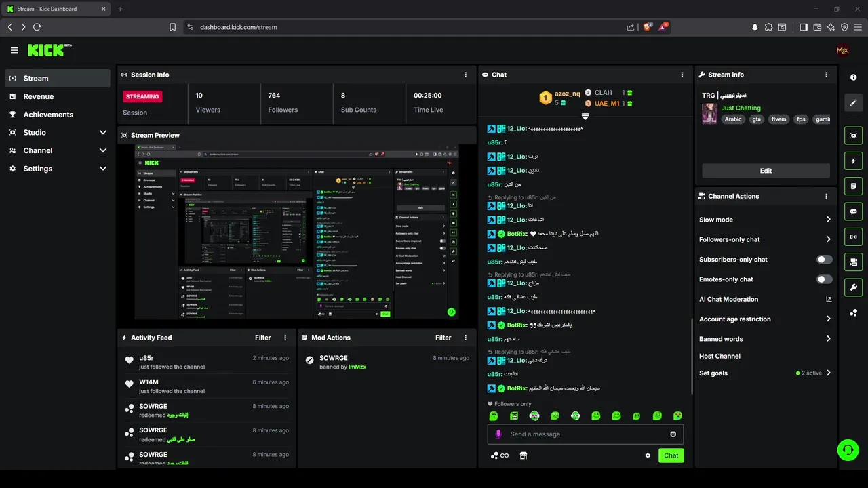Open the Brave wallet icon
868x488 pixels.
point(817,27)
